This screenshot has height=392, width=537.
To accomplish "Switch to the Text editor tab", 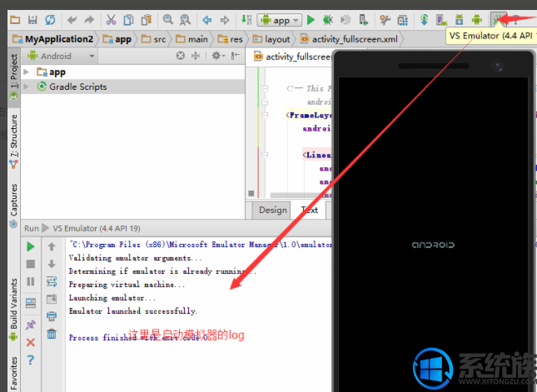I will pos(309,210).
